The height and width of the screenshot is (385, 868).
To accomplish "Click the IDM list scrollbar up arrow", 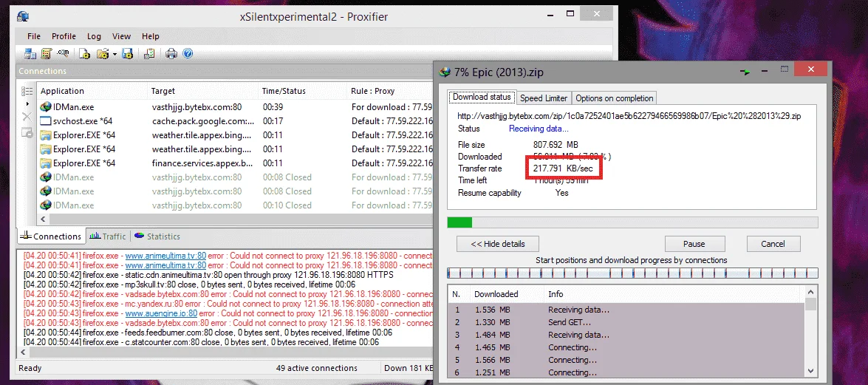I will tap(811, 292).
